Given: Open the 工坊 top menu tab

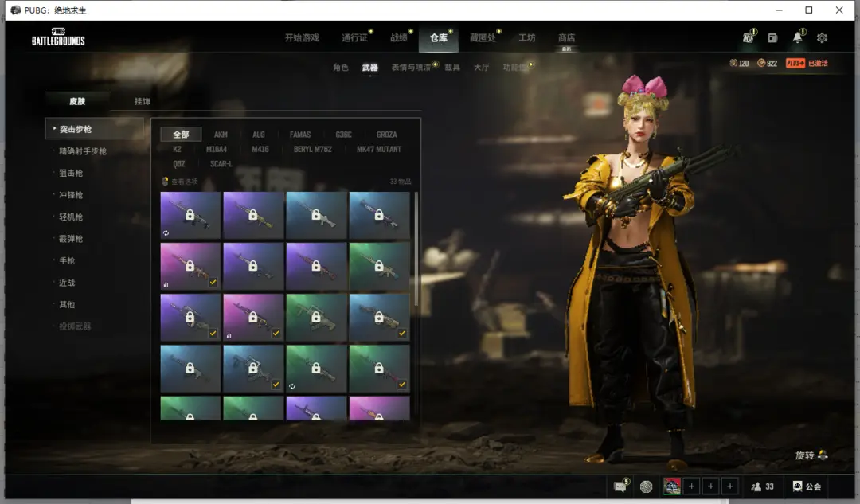Looking at the screenshot, I should pos(527,38).
